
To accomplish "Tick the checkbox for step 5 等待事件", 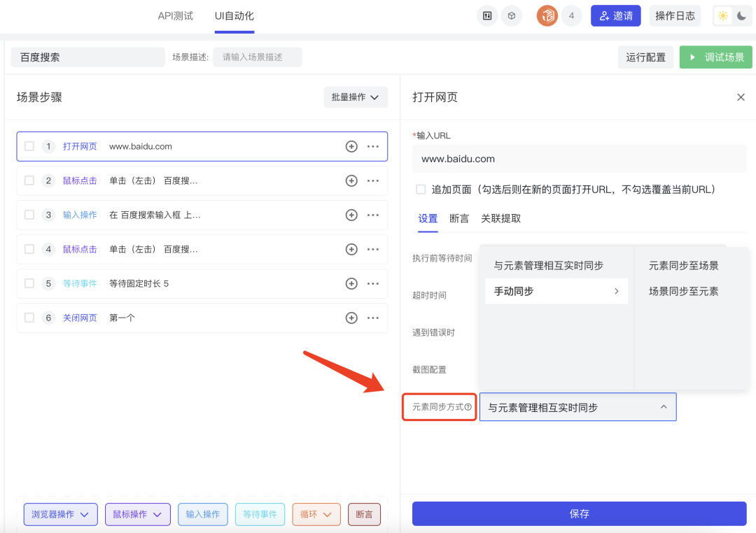I will click(29, 283).
